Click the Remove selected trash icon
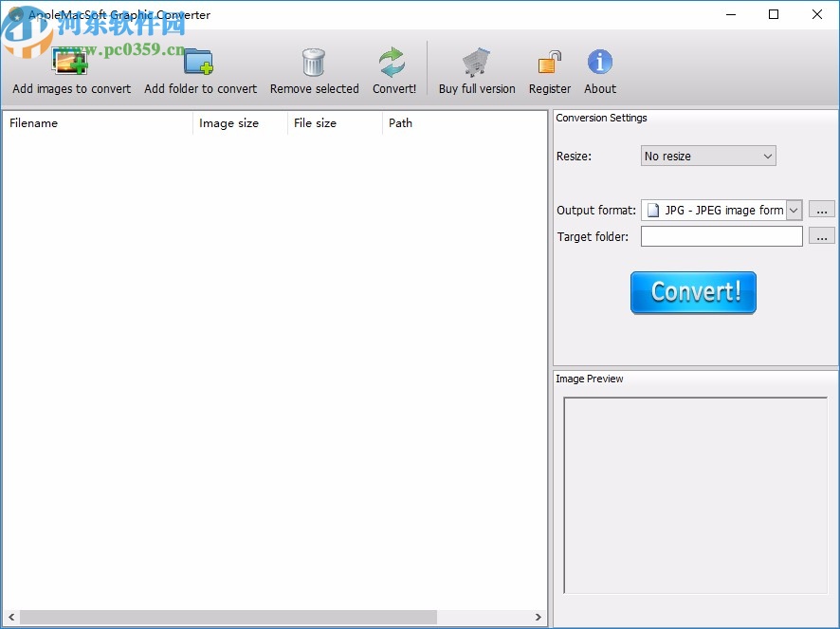 [314, 61]
